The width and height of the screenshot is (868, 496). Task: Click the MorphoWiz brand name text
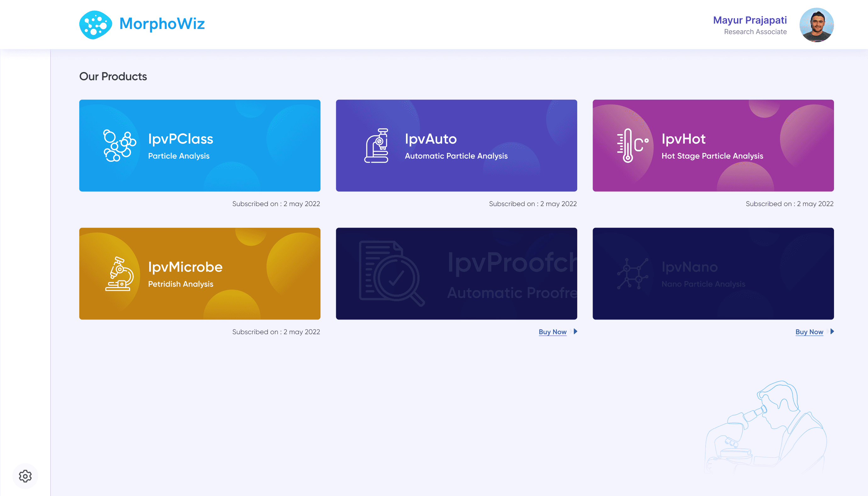[162, 24]
